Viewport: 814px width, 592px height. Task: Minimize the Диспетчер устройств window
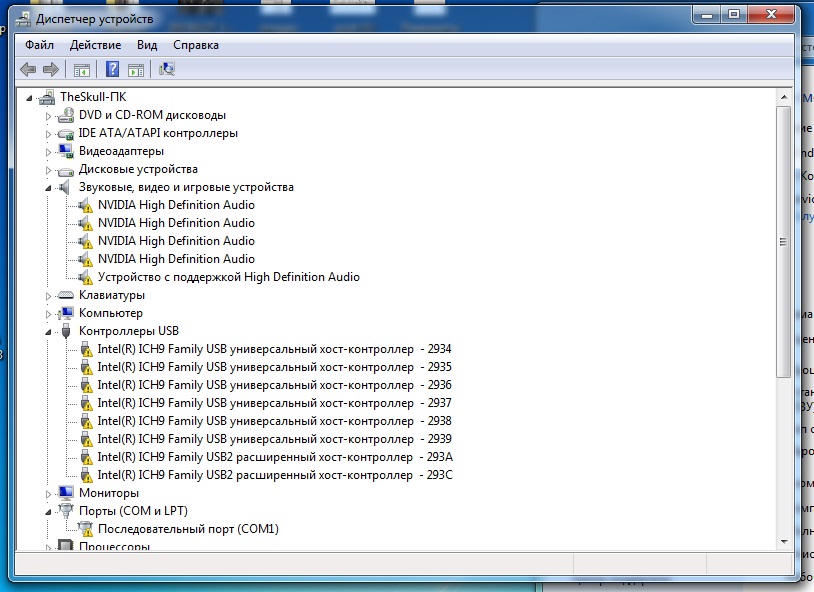coord(706,16)
